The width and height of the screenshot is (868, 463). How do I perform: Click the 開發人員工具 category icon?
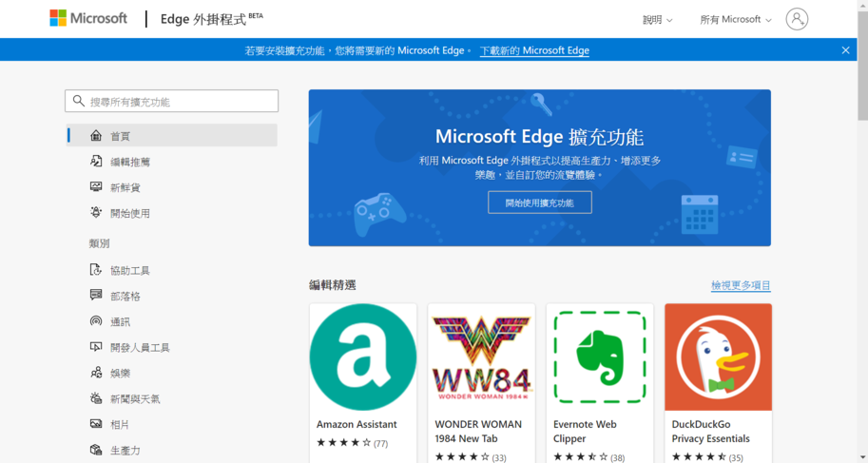96,347
